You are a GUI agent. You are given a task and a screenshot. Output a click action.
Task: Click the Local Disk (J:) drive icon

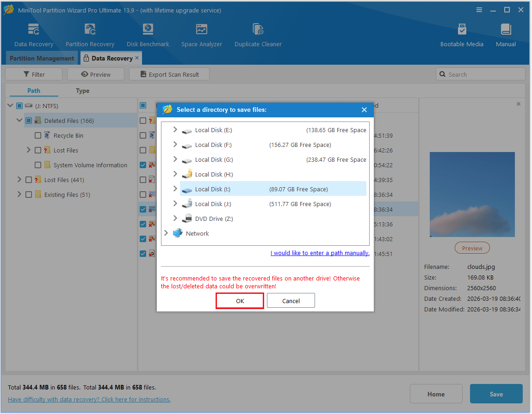(x=187, y=204)
